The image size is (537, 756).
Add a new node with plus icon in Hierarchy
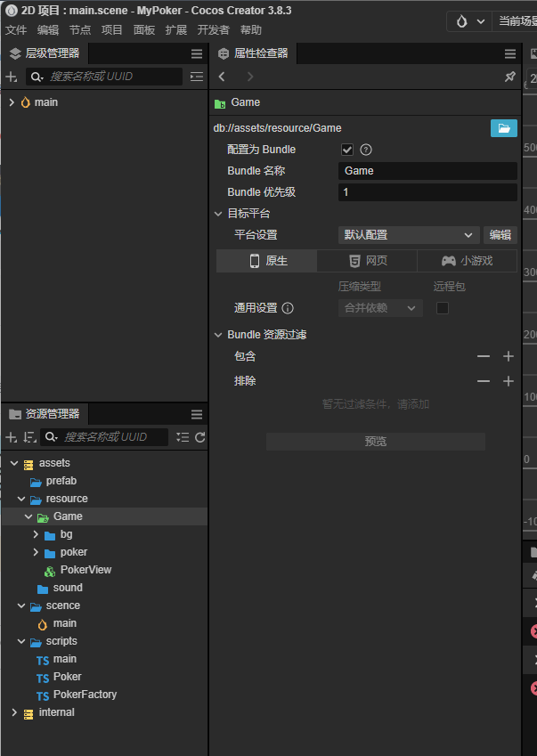point(11,77)
